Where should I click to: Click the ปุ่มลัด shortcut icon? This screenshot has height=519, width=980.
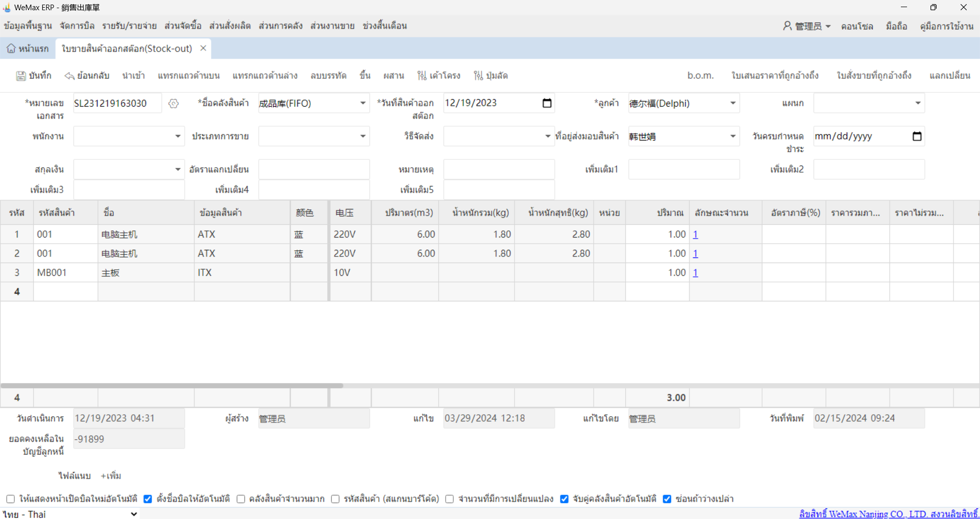coord(478,76)
